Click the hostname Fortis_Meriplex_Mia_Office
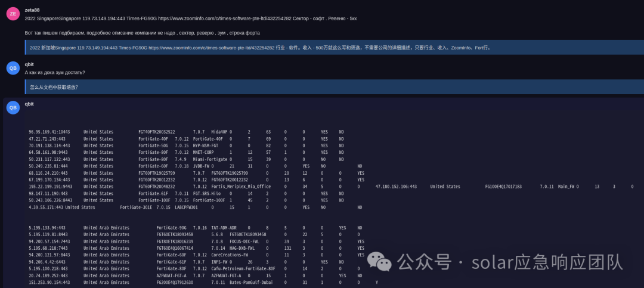The image size is (644, 288). [241, 187]
